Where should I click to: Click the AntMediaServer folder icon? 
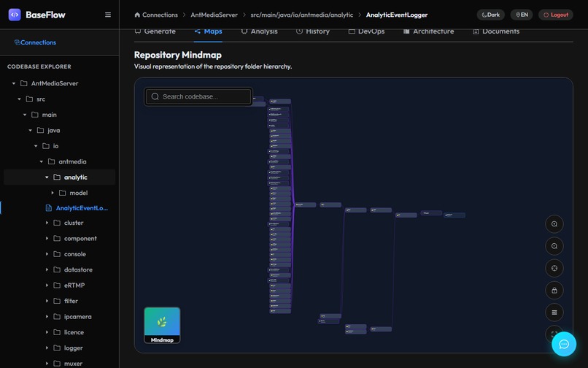[23, 83]
